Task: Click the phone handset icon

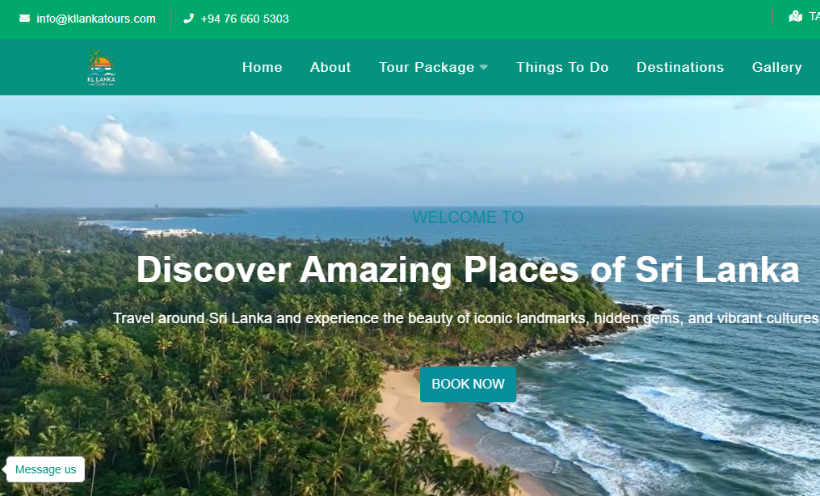Action: pyautogui.click(x=189, y=18)
